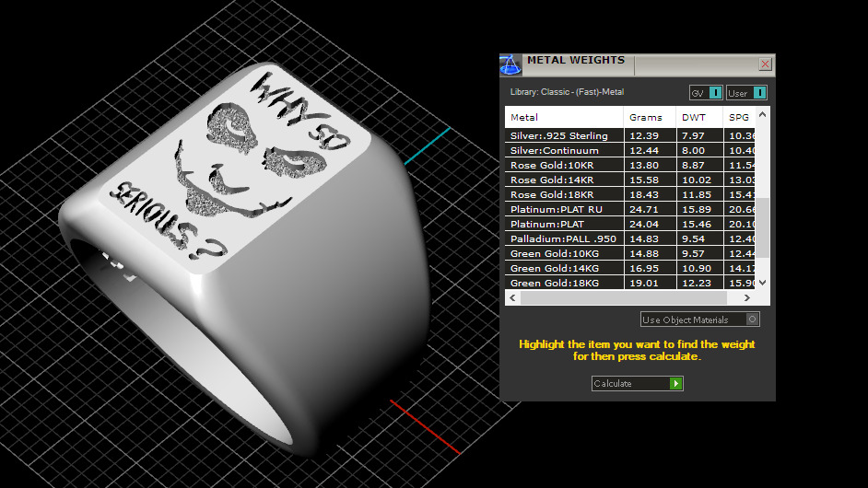The width and height of the screenshot is (868, 488).
Task: Enable Use Object Materials option
Action: click(x=699, y=320)
